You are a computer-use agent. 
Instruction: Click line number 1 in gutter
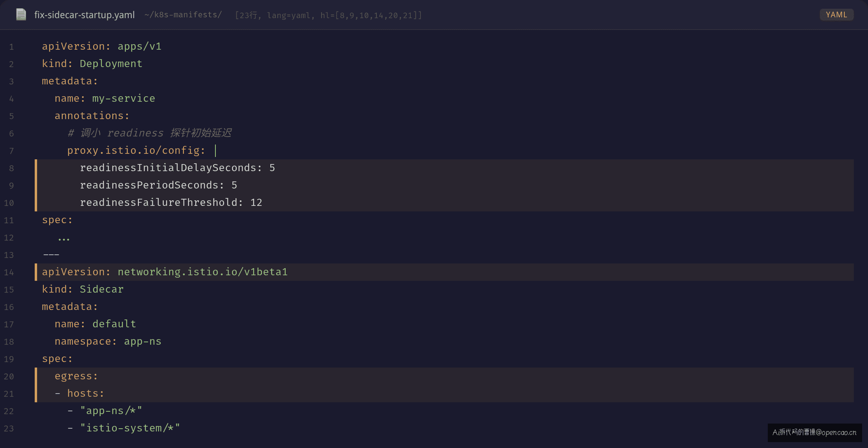11,47
